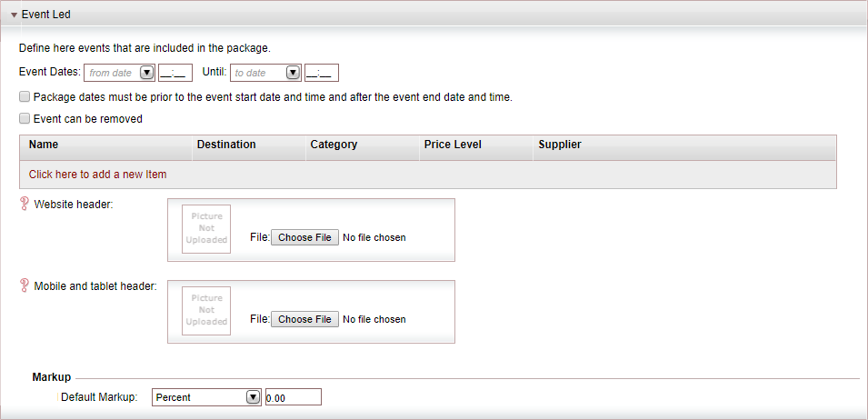
Task: Collapse the Event Led section triangle
Action: [14, 15]
